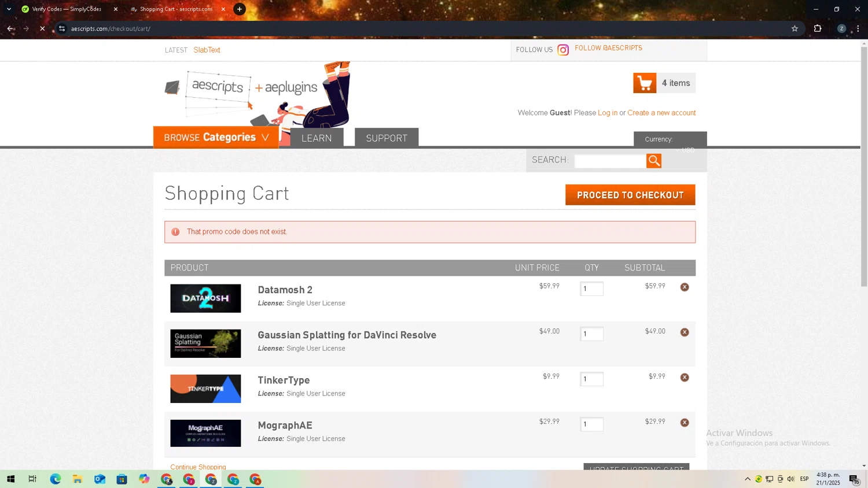Remove Gaussian Splatting for DaVinci Resolve item

pyautogui.click(x=685, y=332)
